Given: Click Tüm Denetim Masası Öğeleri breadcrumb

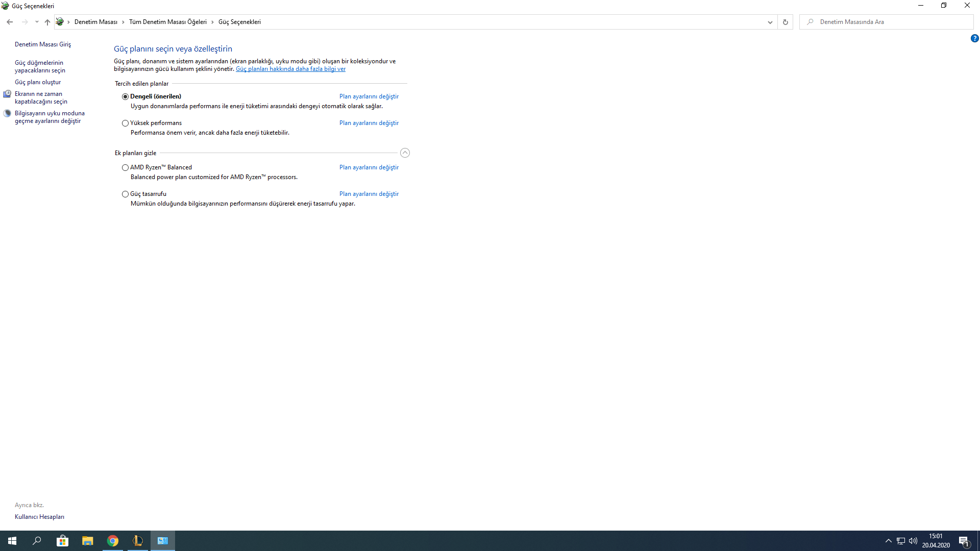Looking at the screenshot, I should pyautogui.click(x=167, y=22).
